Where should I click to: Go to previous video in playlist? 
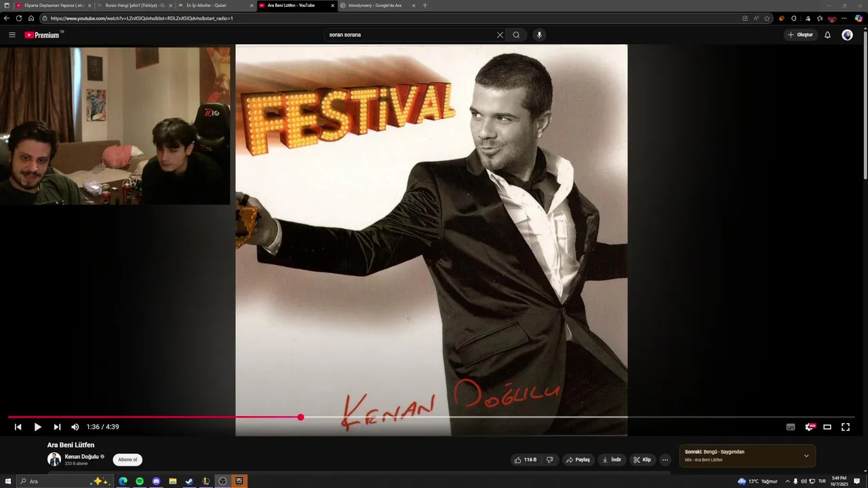pyautogui.click(x=18, y=427)
